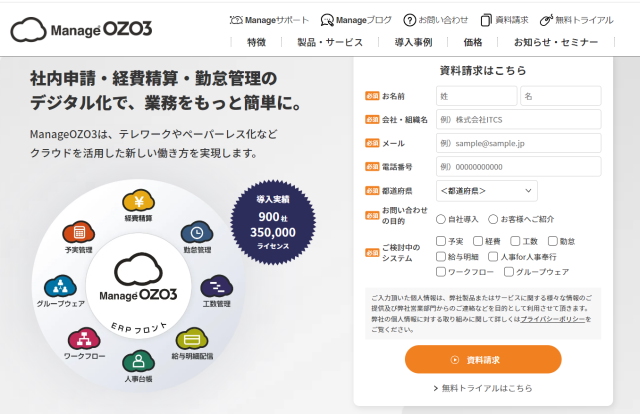Click the お問い合わせ question mark icon
Viewport: 640px width, 414px height.
(x=409, y=20)
